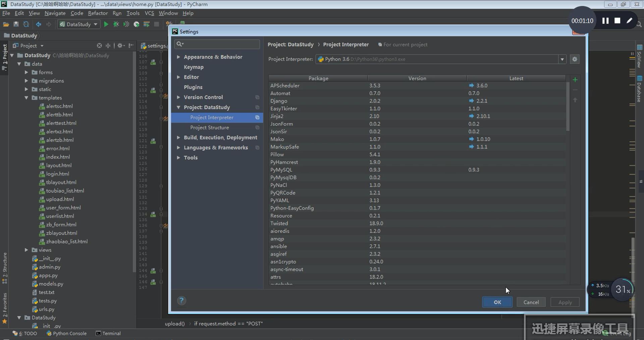Save all using the floppy disk icon
Screen dimensions: 644x340
16,24
